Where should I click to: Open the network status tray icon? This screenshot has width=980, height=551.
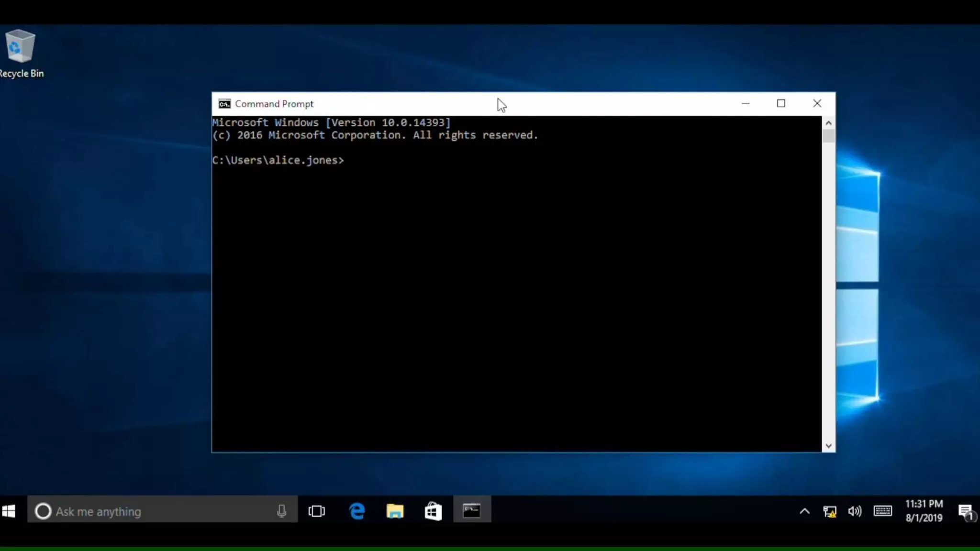830,511
